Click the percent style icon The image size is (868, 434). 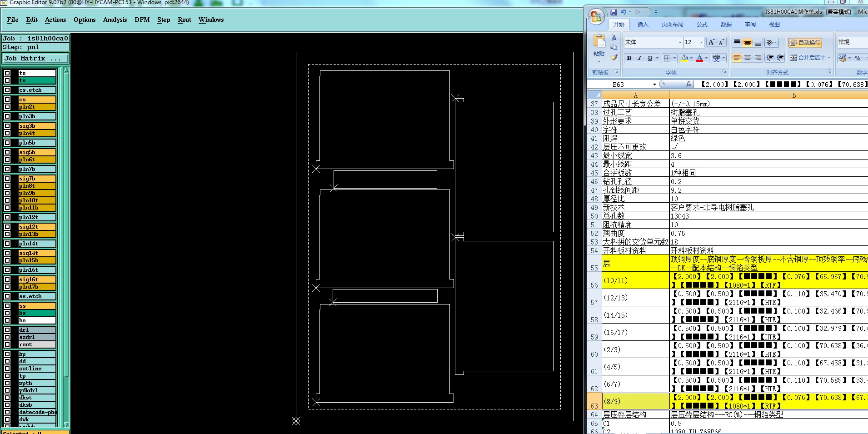[858, 58]
